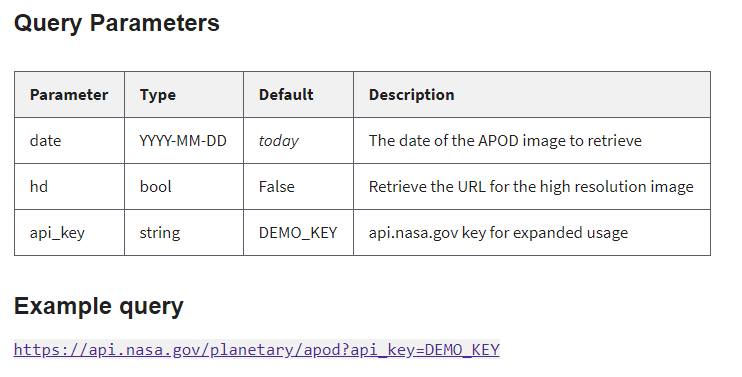Click the False default value
The height and width of the screenshot is (377, 742).
click(x=276, y=187)
